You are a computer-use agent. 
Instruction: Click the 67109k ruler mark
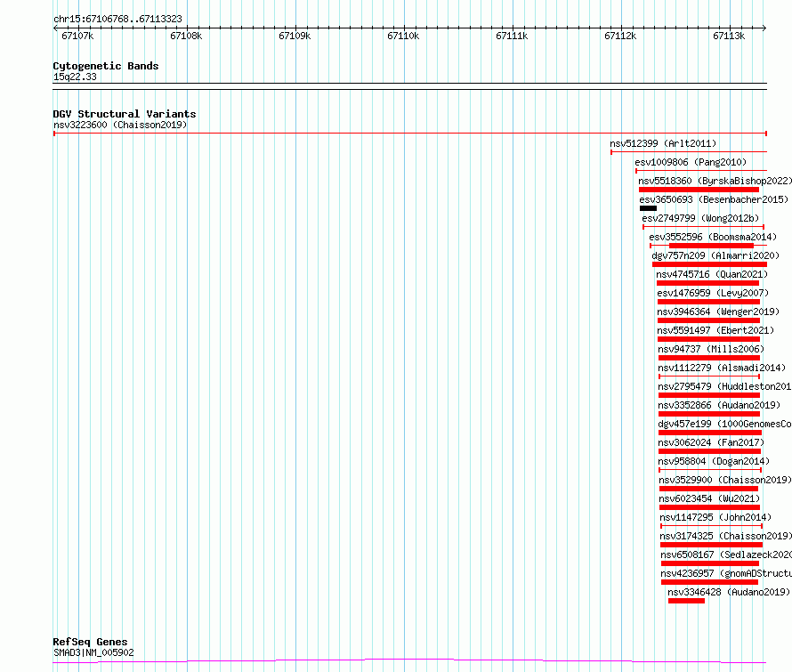295,36
